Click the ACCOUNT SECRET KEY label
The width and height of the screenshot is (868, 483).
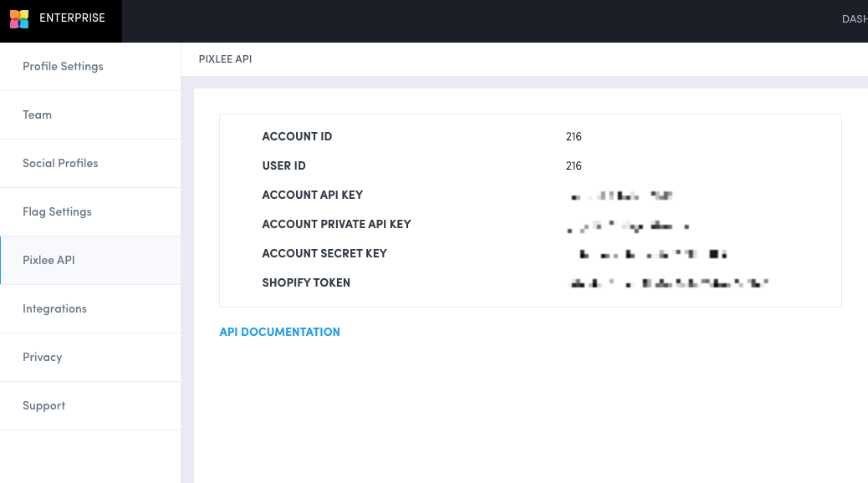tap(324, 253)
